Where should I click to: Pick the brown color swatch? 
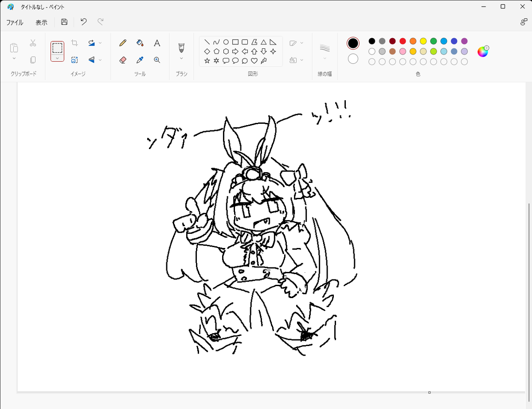pyautogui.click(x=392, y=51)
